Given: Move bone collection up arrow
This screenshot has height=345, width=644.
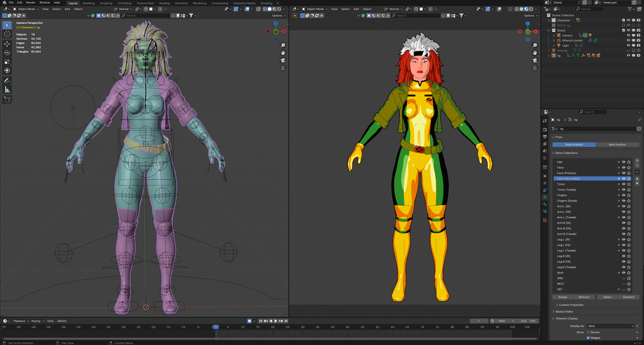Looking at the screenshot, I should pos(638,179).
